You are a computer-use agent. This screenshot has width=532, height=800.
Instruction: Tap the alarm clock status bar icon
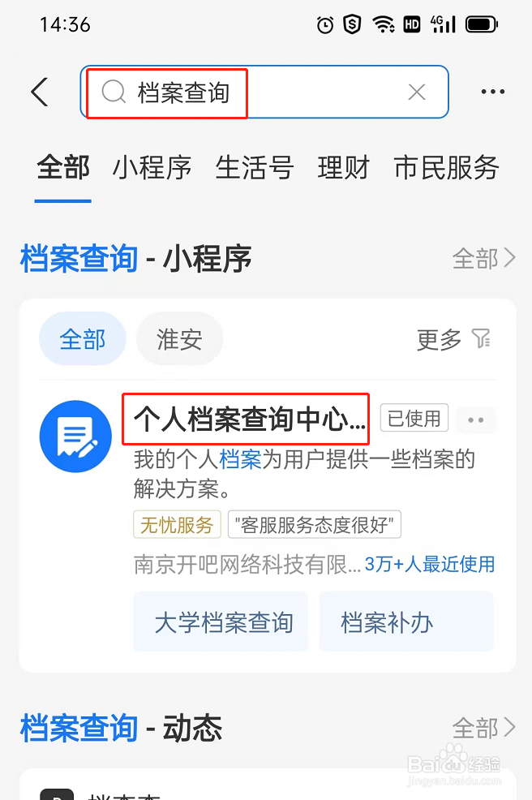(325, 24)
